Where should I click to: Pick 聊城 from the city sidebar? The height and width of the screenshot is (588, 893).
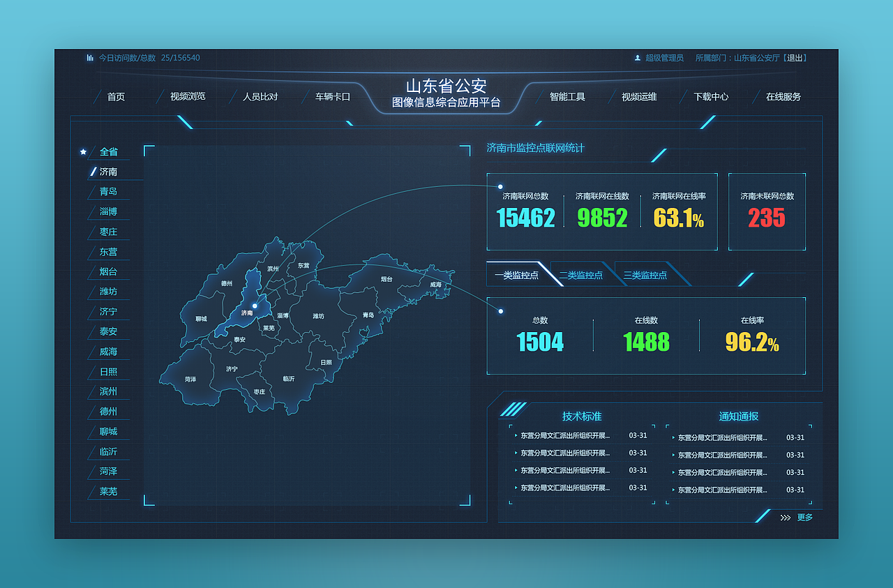[x=108, y=431]
